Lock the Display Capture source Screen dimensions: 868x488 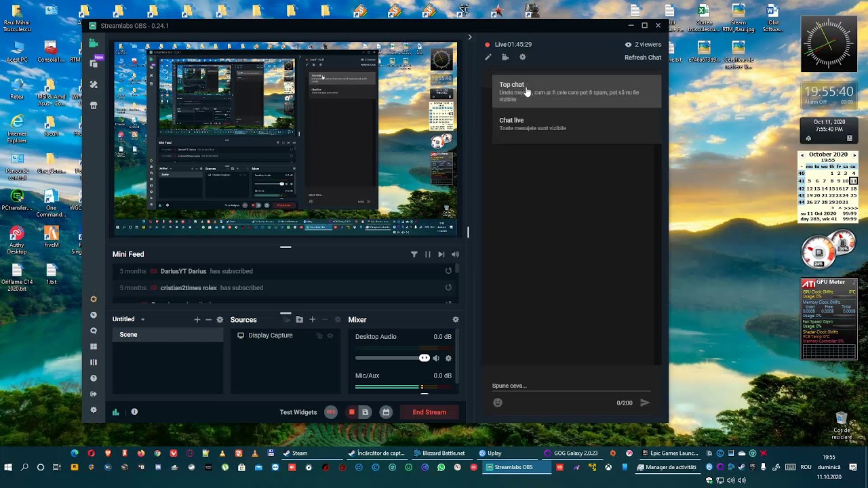coord(319,335)
